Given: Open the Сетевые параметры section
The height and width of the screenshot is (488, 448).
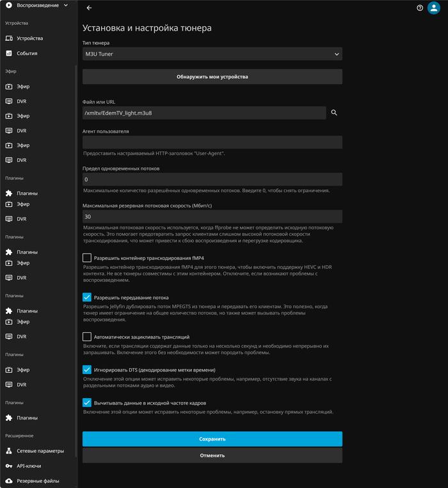Looking at the screenshot, I should pos(40,451).
